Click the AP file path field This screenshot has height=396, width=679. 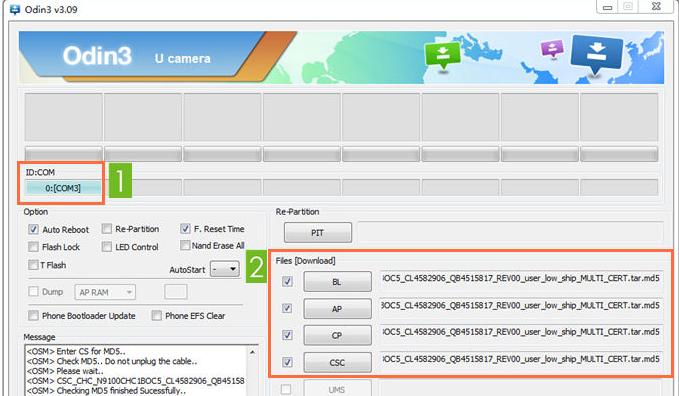pos(521,305)
